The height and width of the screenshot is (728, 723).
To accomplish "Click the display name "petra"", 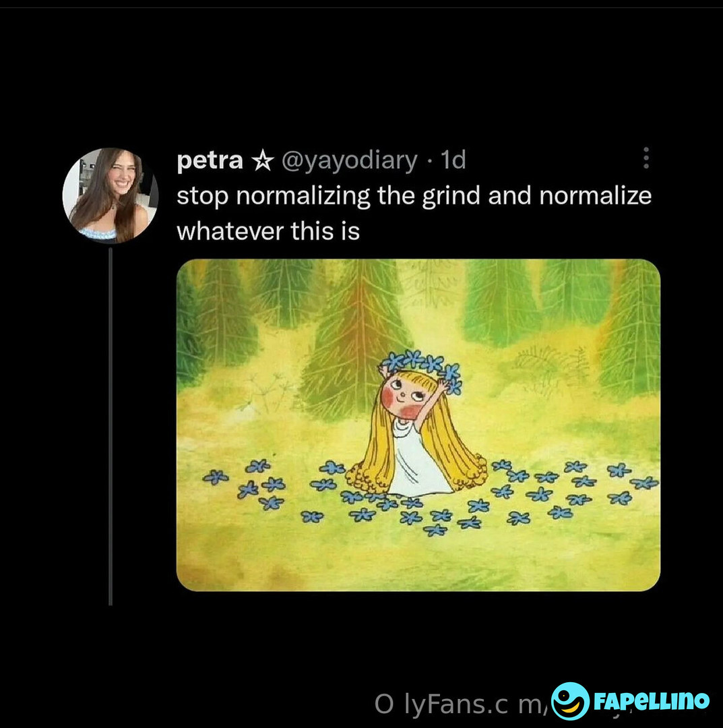I will (209, 160).
